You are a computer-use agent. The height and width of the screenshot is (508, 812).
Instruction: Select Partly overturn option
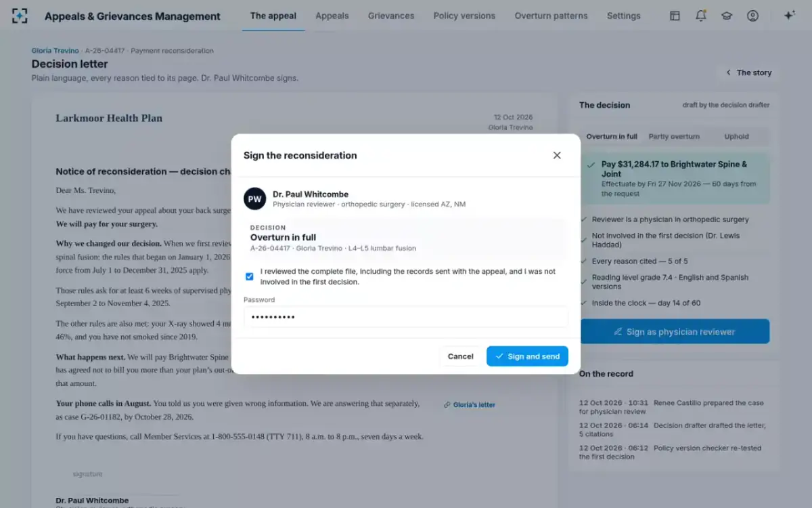point(674,136)
